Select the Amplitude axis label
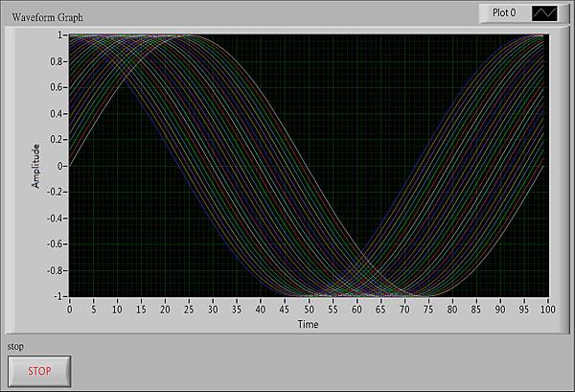Viewport: 575px width, 392px height. (36, 165)
